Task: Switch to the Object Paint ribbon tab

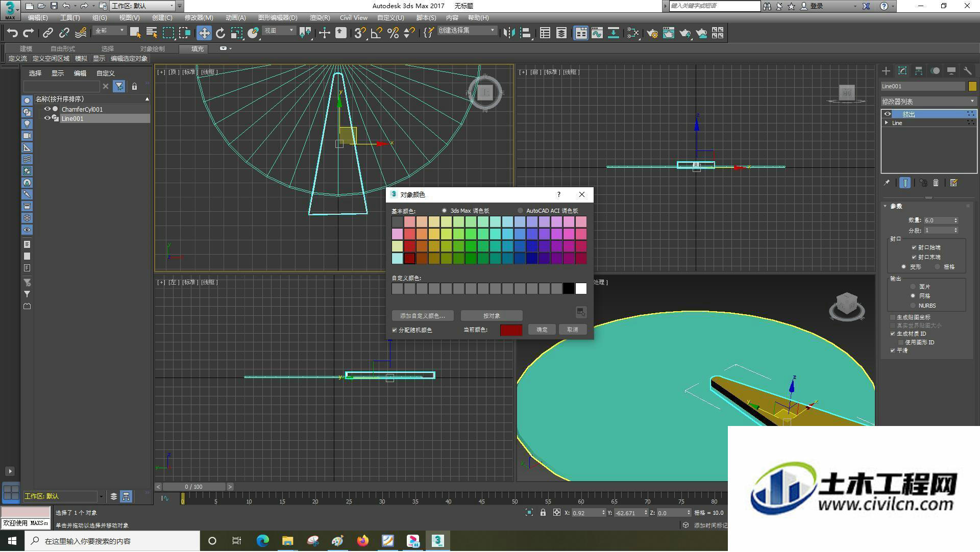Action: [152, 49]
